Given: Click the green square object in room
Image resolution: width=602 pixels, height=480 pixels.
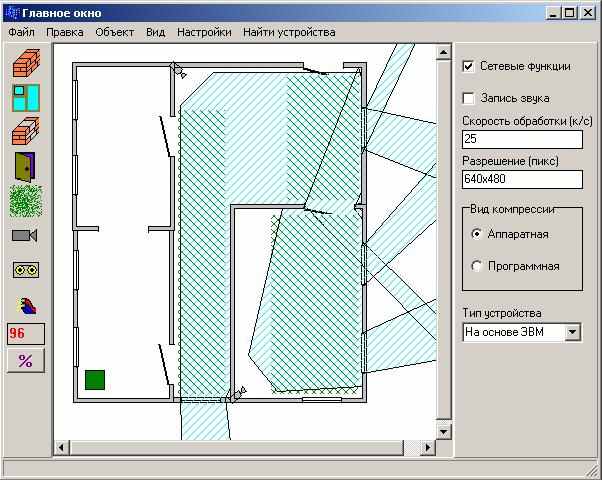Looking at the screenshot, I should (95, 380).
